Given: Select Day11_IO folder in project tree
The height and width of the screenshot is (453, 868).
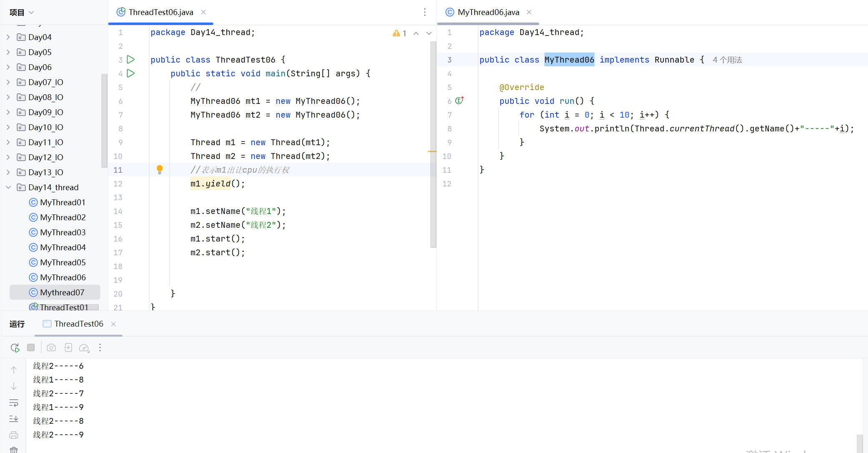Looking at the screenshot, I should coord(45,142).
